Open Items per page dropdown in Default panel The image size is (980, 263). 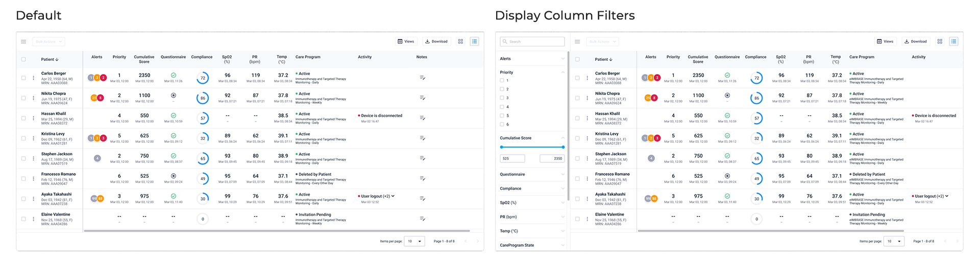(x=414, y=241)
